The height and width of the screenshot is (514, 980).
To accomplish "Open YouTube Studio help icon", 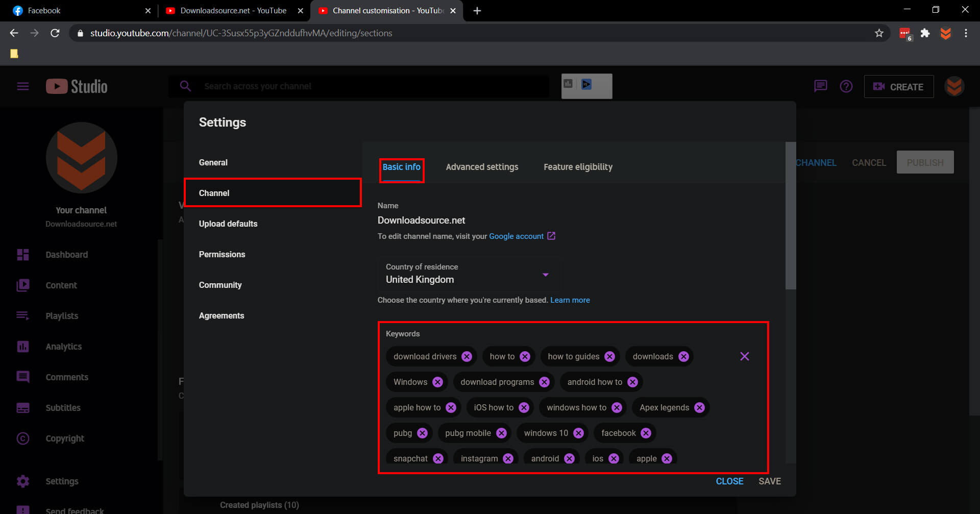I will 846,86.
